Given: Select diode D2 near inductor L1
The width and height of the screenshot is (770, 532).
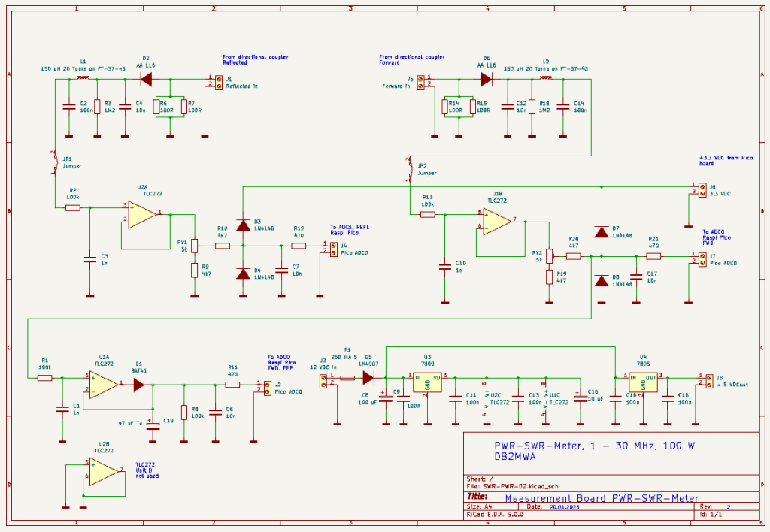Looking at the screenshot, I should tap(147, 77).
